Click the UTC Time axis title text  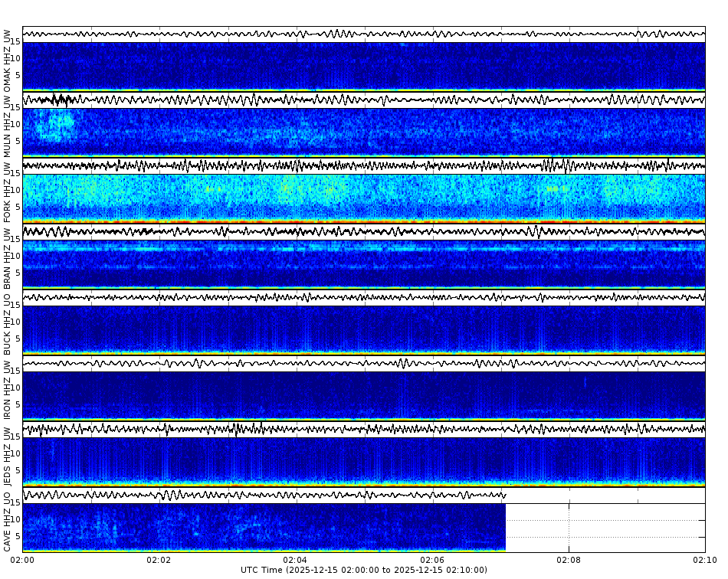363,571
